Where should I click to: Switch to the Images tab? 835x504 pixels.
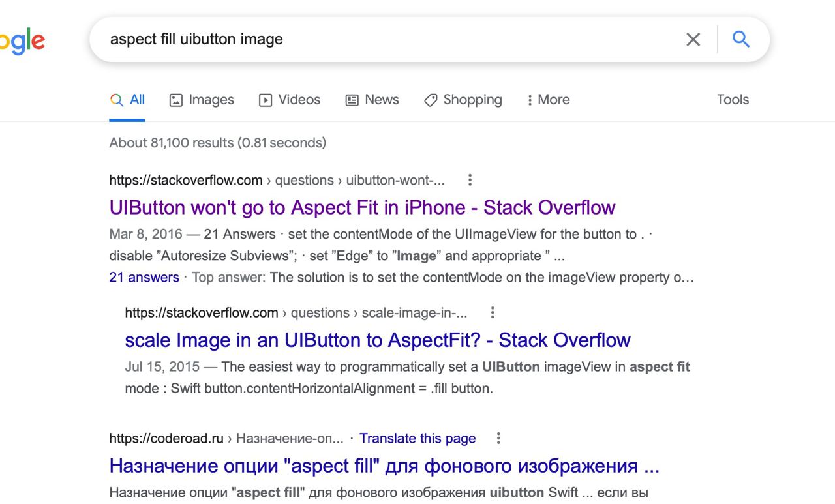202,100
